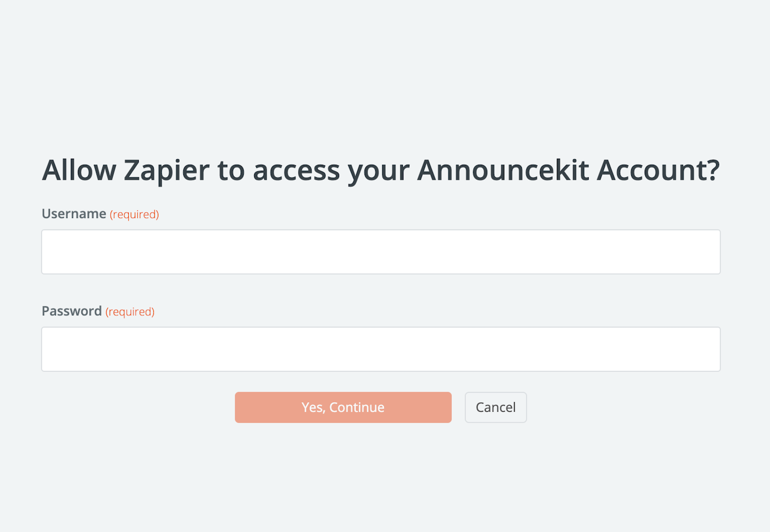Click the word Announcekit in the heading
This screenshot has height=532, width=770.
pos(503,170)
